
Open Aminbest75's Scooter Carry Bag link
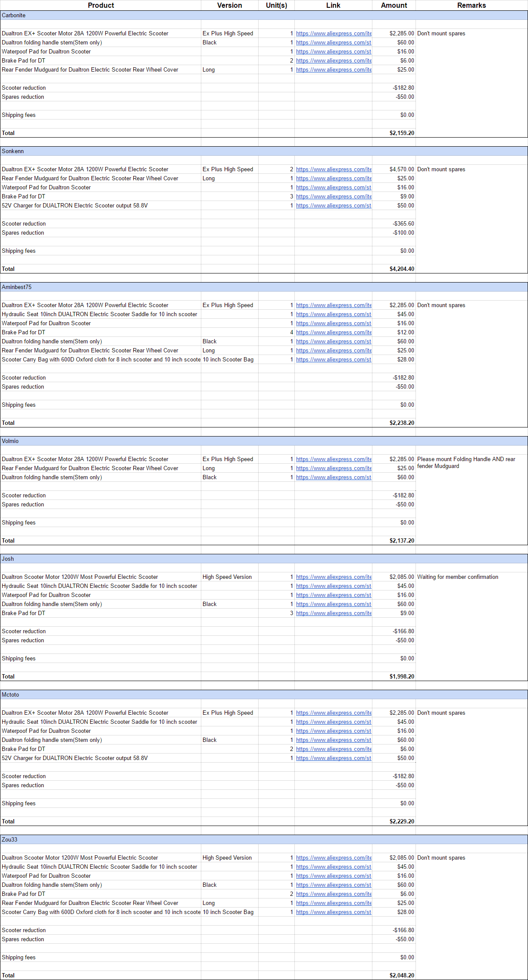click(334, 360)
